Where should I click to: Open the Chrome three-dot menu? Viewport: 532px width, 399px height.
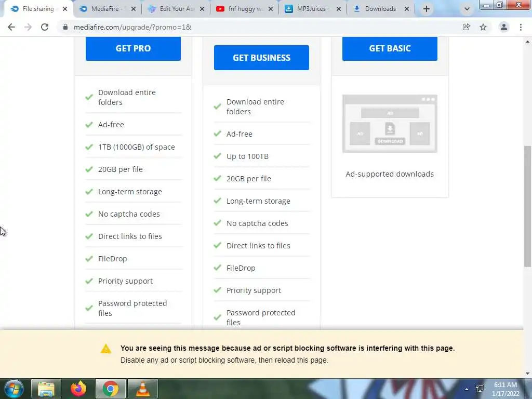[521, 27]
